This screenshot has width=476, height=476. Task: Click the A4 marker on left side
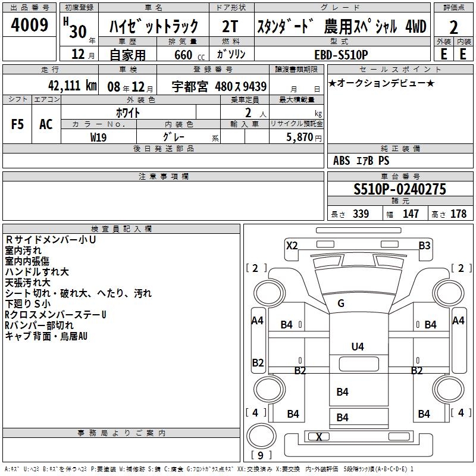click(x=257, y=321)
